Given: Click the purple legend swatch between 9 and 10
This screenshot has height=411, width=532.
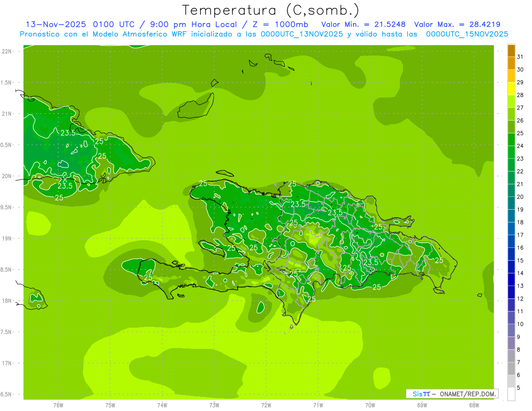Looking at the screenshot, I should 511,331.
